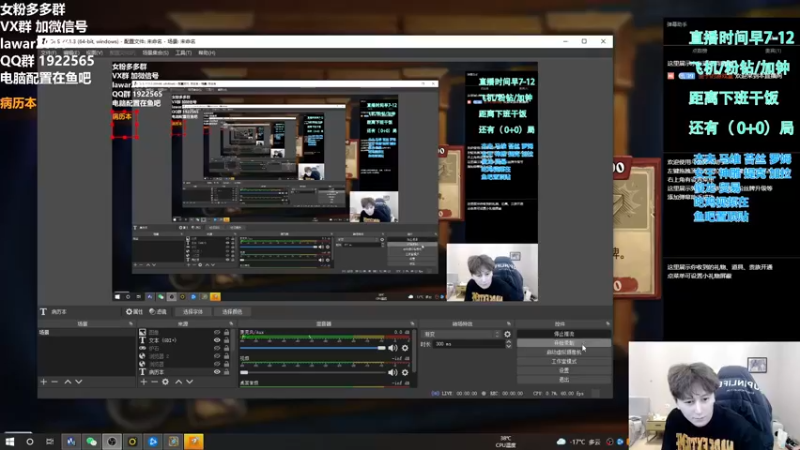The width and height of the screenshot is (800, 450).
Task: Toggle visibility of the 浏览器 2 source
Action: (217, 356)
